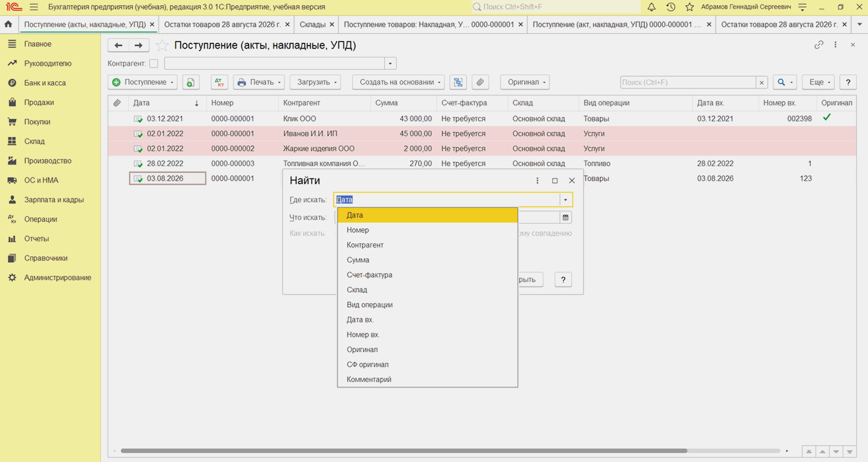This screenshot has height=462, width=868.
Task: Expand the Где искать combo arrow
Action: point(565,199)
